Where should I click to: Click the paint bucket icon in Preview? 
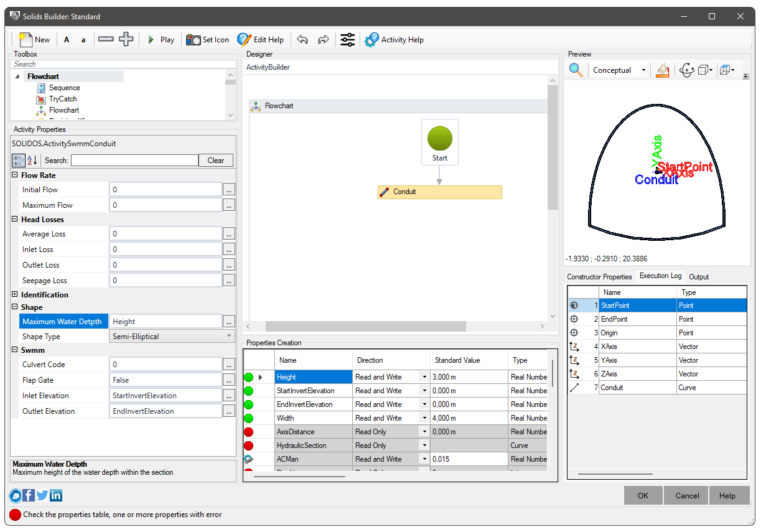click(663, 70)
